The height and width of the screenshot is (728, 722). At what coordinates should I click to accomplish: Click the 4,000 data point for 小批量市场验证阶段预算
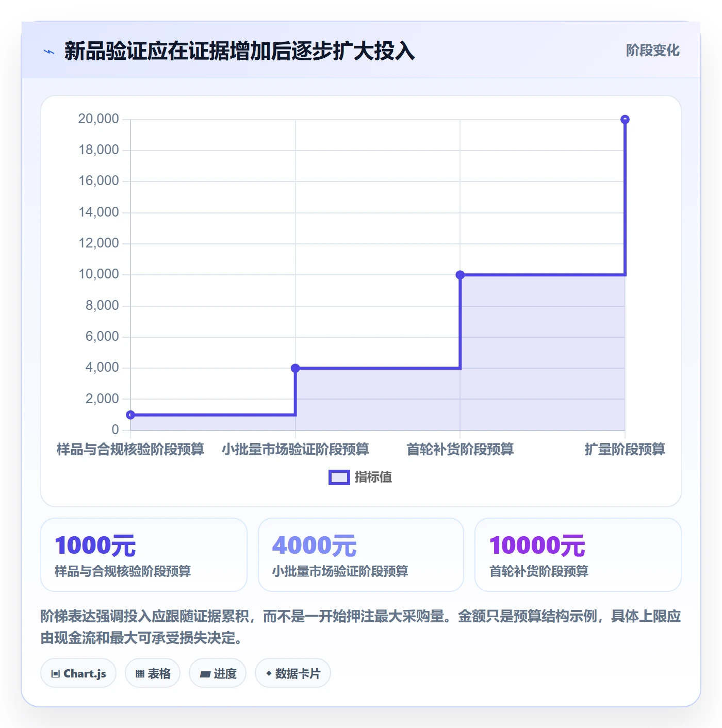296,368
